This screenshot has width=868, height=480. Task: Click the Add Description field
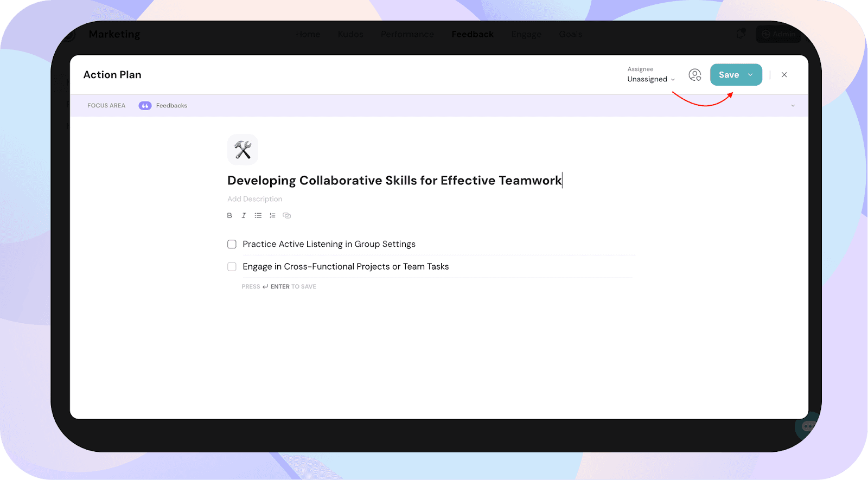tap(255, 199)
